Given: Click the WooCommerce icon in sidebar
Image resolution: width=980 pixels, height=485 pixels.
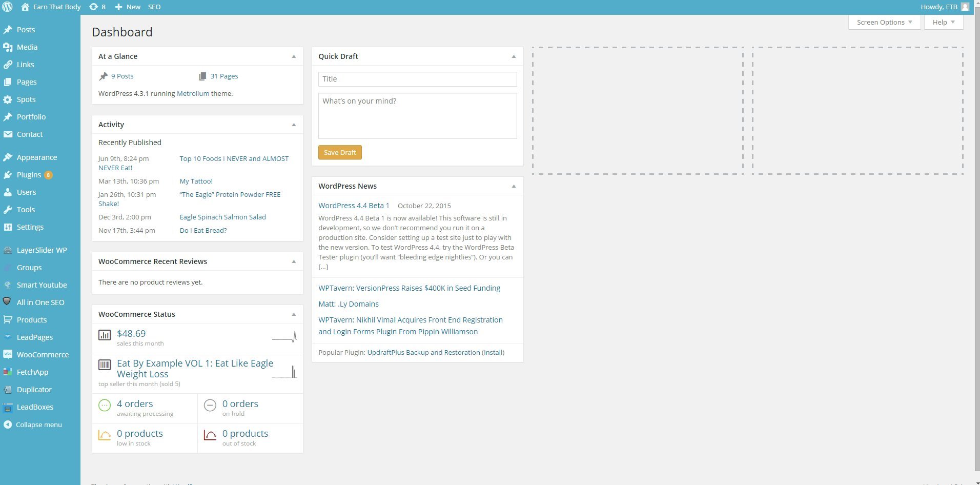Looking at the screenshot, I should point(8,355).
